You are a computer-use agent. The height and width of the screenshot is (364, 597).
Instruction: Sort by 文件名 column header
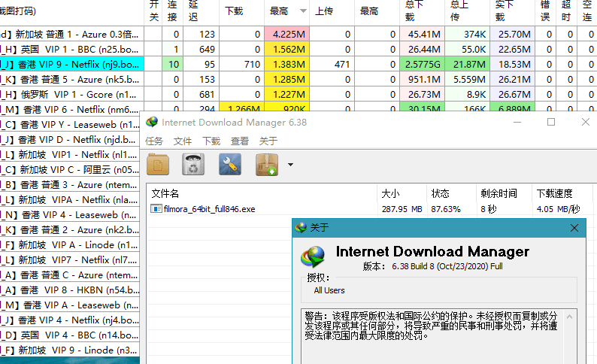coord(262,193)
